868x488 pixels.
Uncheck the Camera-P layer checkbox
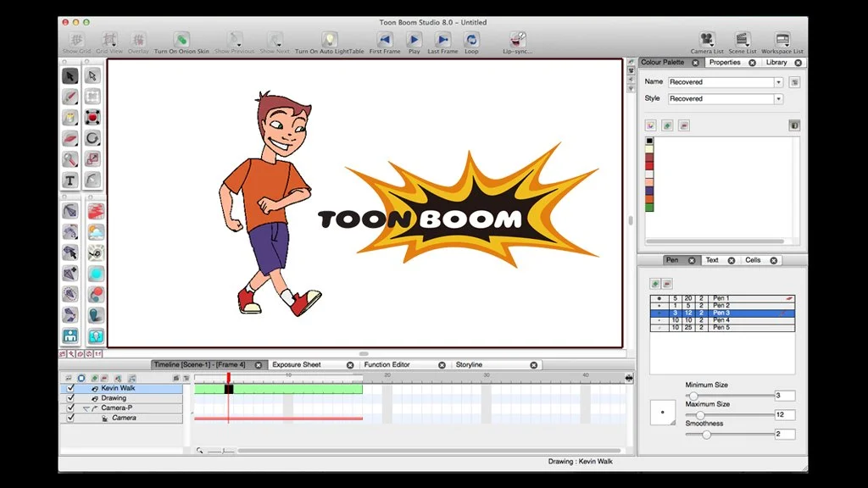[70, 408]
